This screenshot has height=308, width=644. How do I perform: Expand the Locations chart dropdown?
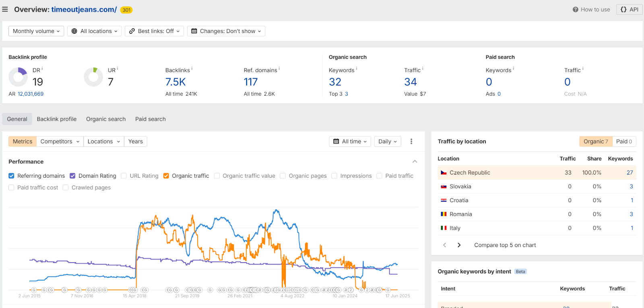[104, 142]
